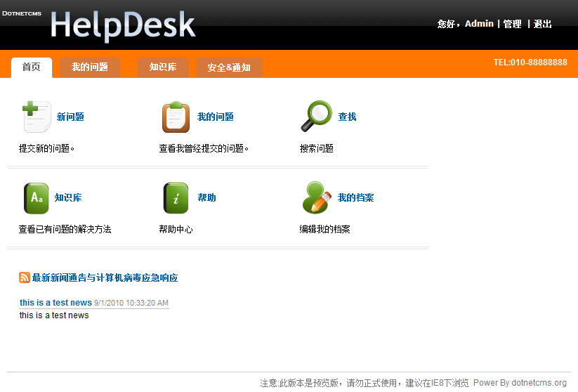Click the clipboard My Issues icon
This screenshot has width=578, height=392.
click(176, 117)
